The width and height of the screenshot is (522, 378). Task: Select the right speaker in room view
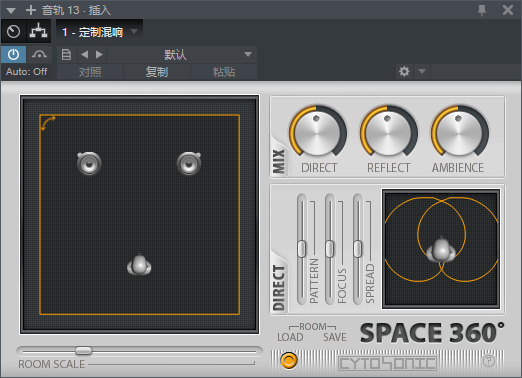point(189,163)
